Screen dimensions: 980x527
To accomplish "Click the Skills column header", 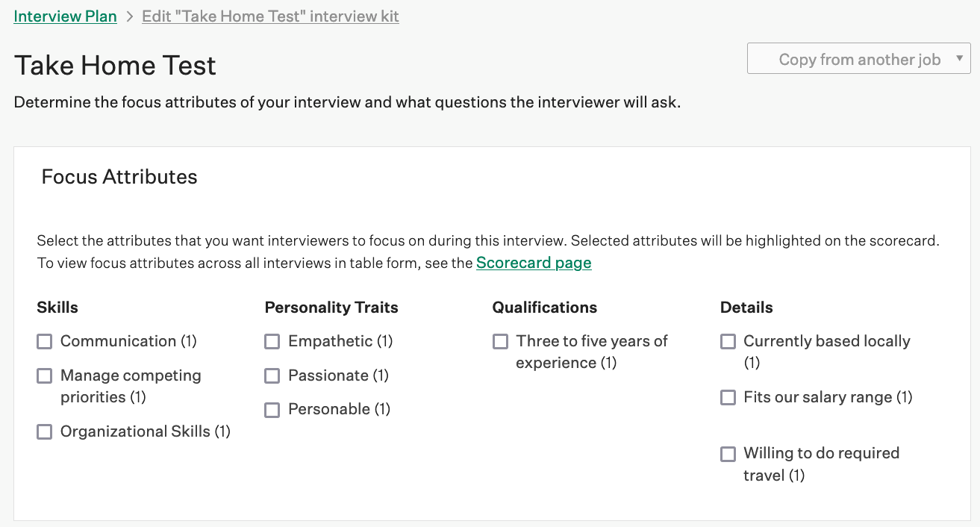I will [x=57, y=307].
